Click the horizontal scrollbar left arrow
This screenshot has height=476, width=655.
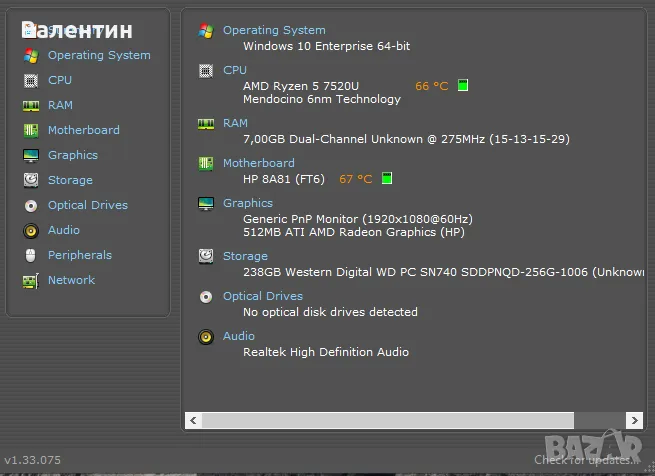194,420
